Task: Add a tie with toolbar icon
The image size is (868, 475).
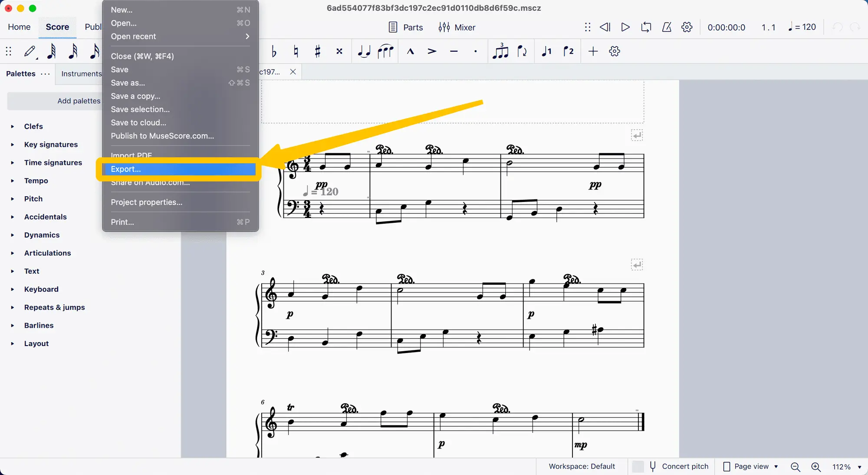Action: (x=364, y=51)
